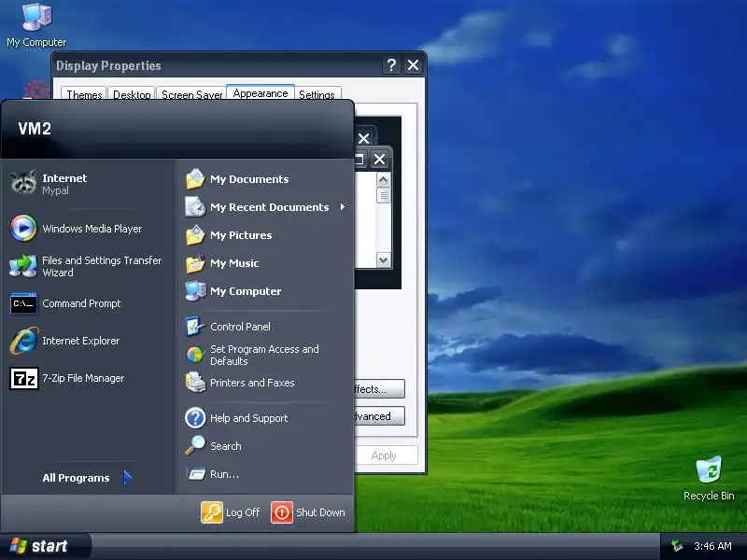Image resolution: width=747 pixels, height=560 pixels.
Task: Click the preview scrollbar thumb
Action: (384, 196)
